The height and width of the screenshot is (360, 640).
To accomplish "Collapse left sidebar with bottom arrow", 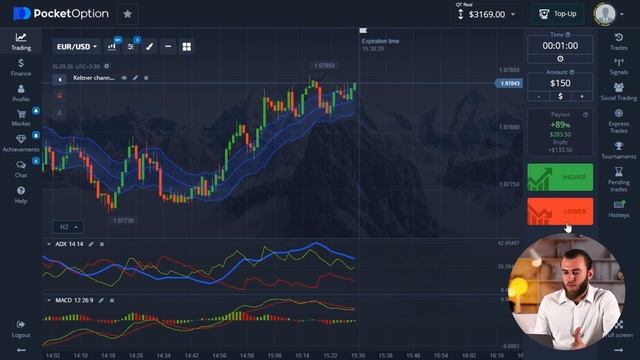I will point(21,350).
